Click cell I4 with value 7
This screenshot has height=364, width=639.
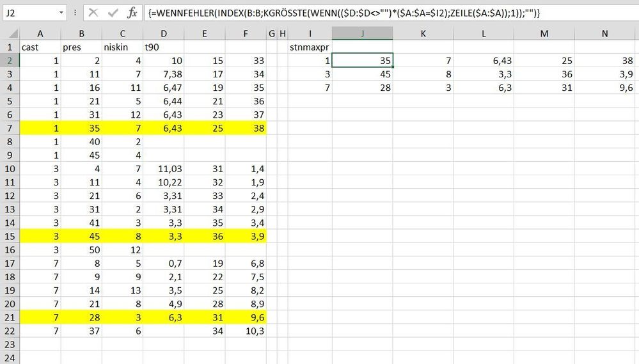pyautogui.click(x=310, y=88)
